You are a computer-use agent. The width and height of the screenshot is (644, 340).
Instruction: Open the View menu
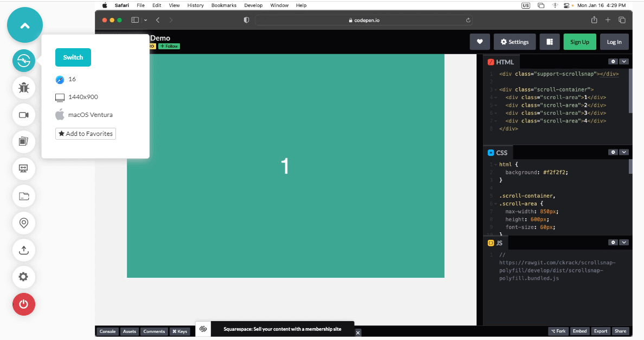(174, 5)
